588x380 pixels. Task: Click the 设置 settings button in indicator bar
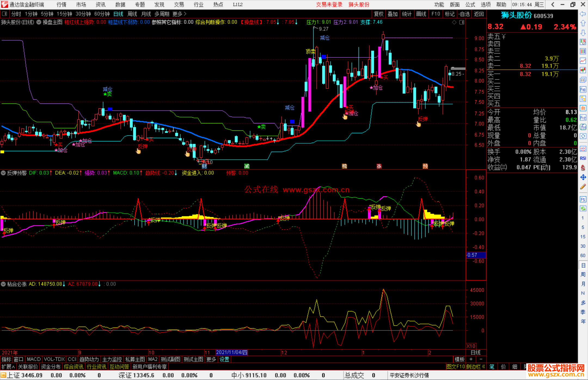(224, 359)
